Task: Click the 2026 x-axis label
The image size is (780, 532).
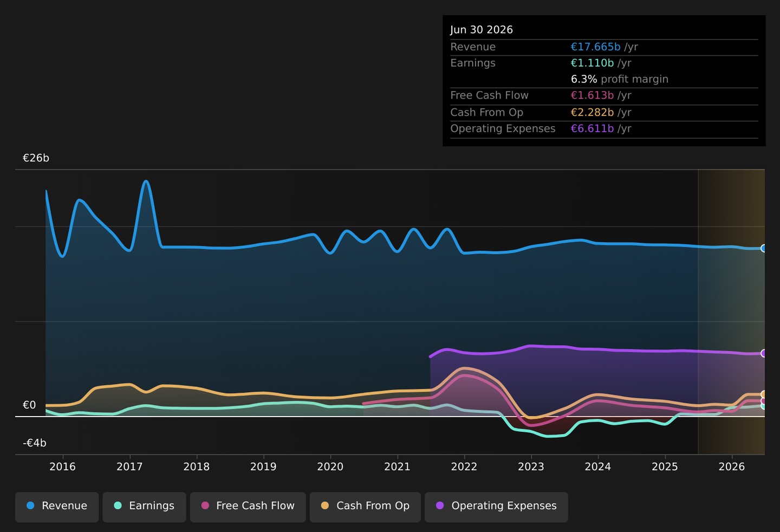Action: pyautogui.click(x=732, y=467)
